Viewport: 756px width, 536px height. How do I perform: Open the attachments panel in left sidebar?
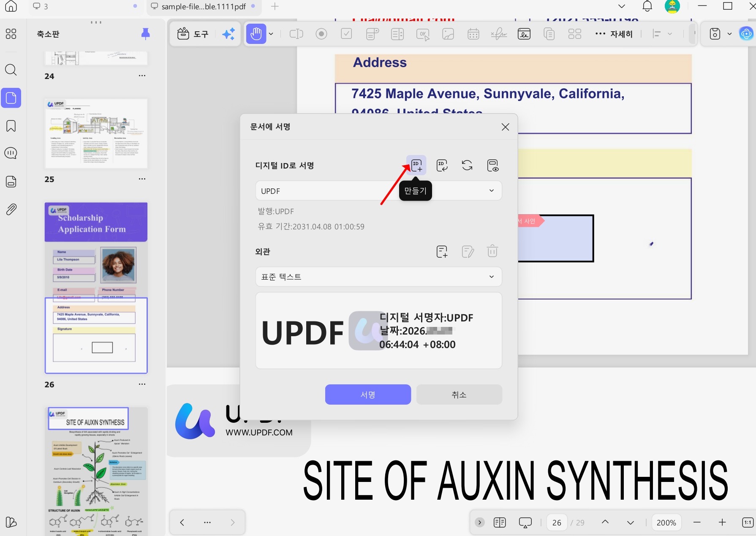(11, 210)
